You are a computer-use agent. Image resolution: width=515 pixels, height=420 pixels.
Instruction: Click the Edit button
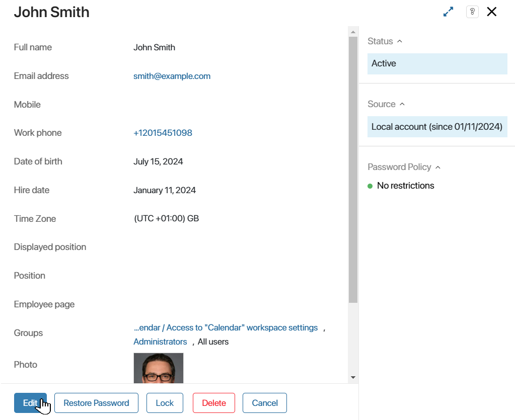tap(30, 403)
